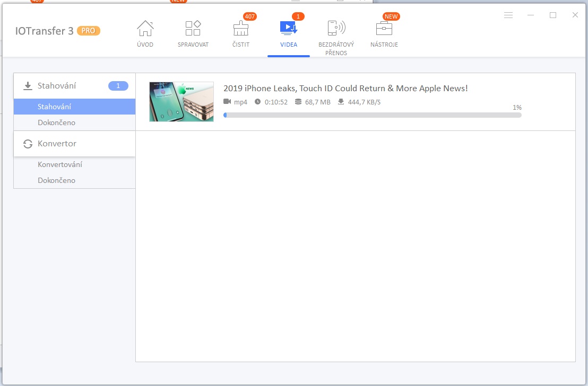This screenshot has width=588, height=386.
Task: Open the SPRAVOVAT manage icon
Action: click(193, 29)
